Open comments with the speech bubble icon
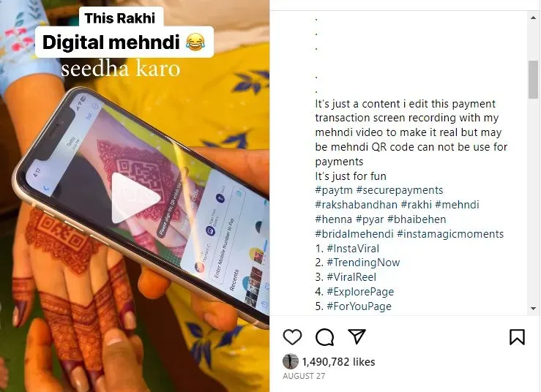The height and width of the screenshot is (392, 541). pyautogui.click(x=324, y=337)
